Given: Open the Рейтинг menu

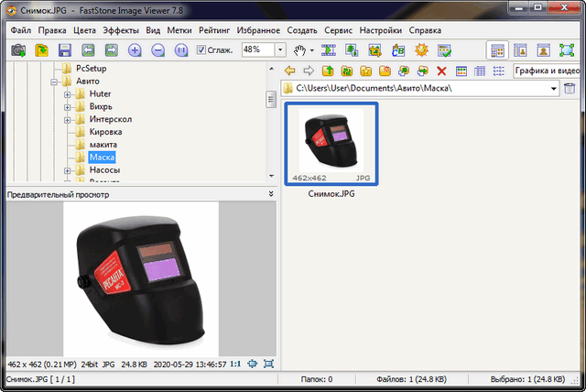Looking at the screenshot, I should pos(214,30).
